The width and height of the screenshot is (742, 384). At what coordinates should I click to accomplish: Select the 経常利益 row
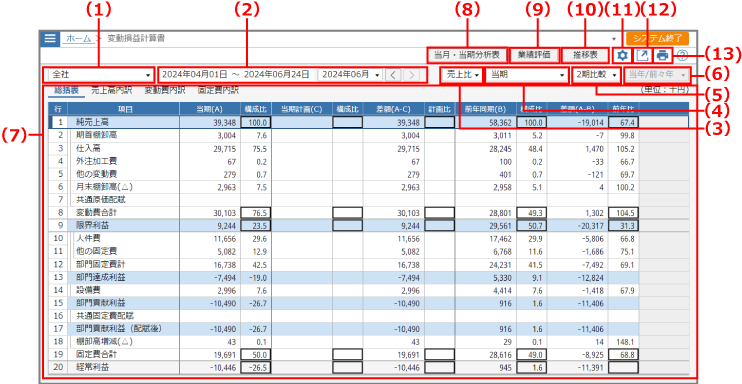pos(368,367)
